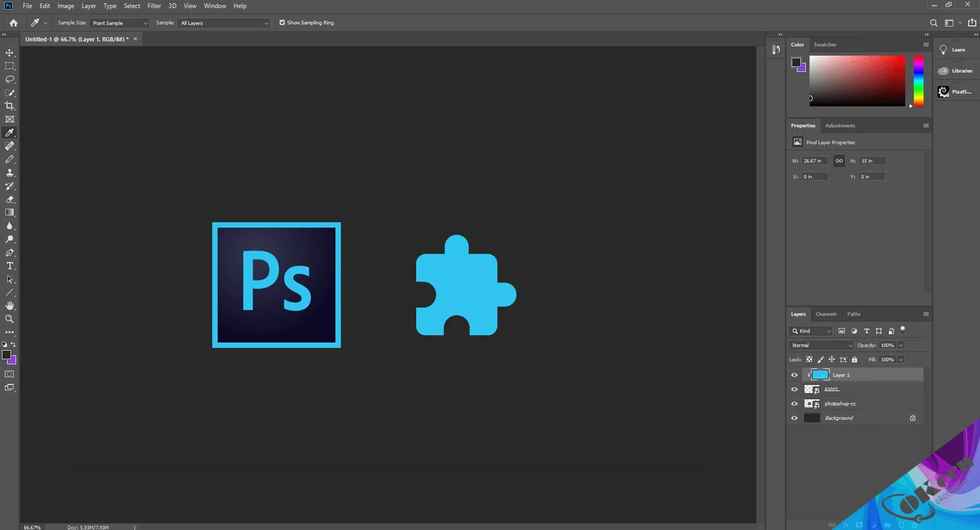Switch to the Swatches tab
Image resolution: width=980 pixels, height=530 pixels.
click(x=825, y=44)
